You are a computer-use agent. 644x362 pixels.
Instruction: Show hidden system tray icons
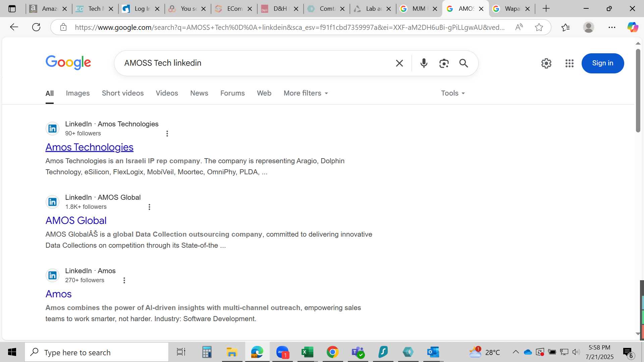516,352
